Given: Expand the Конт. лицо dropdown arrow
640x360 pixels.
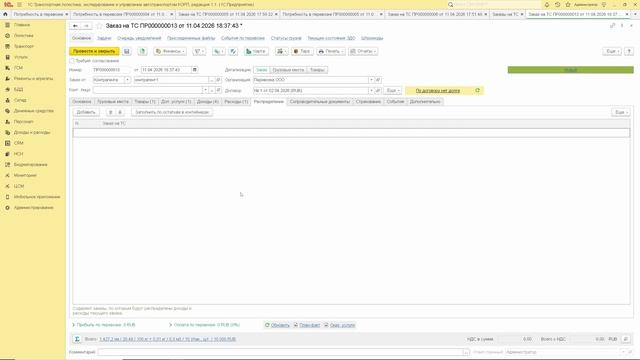Looking at the screenshot, I should click(205, 90).
